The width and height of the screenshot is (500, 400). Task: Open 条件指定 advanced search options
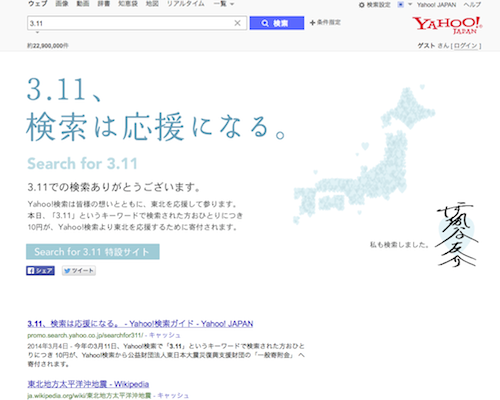(325, 22)
